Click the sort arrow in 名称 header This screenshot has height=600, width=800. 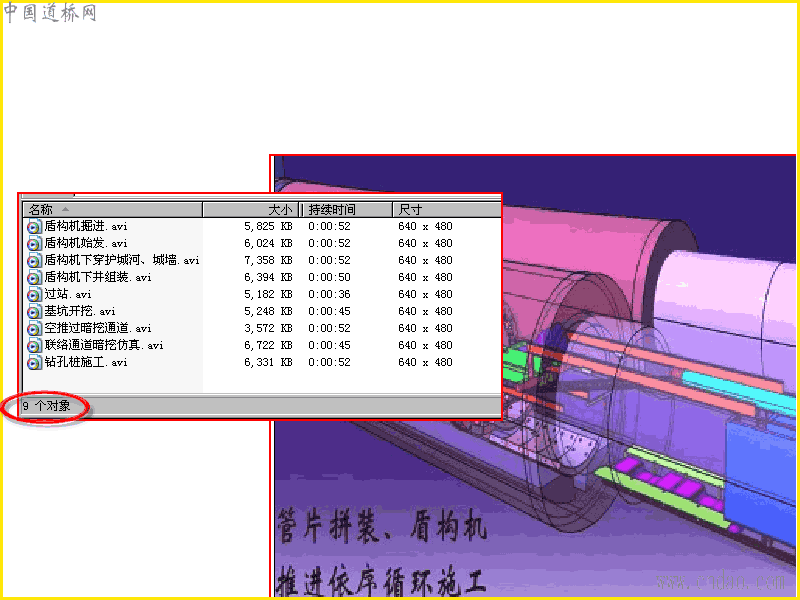[65, 209]
